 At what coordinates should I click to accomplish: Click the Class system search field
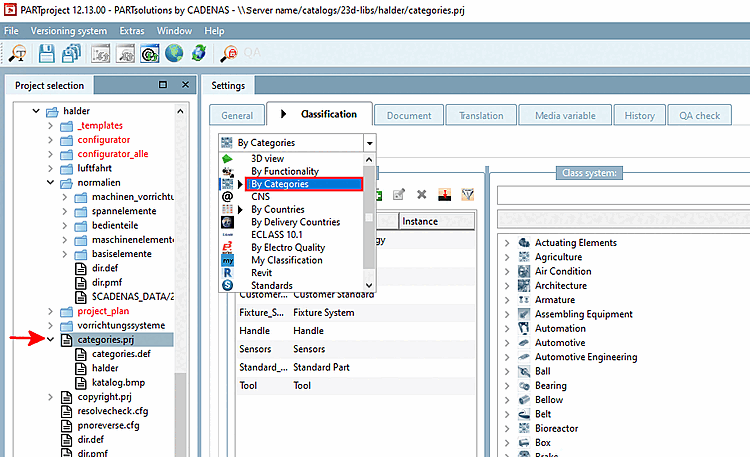(623, 196)
